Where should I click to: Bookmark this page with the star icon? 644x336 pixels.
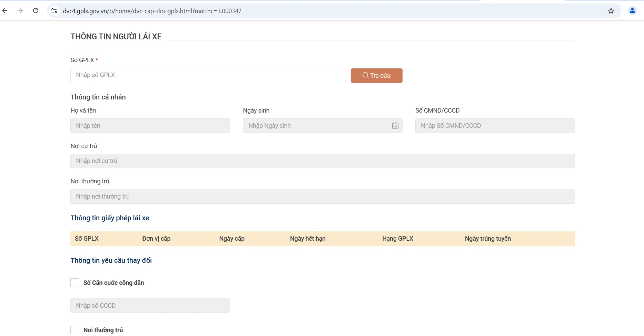[611, 11]
